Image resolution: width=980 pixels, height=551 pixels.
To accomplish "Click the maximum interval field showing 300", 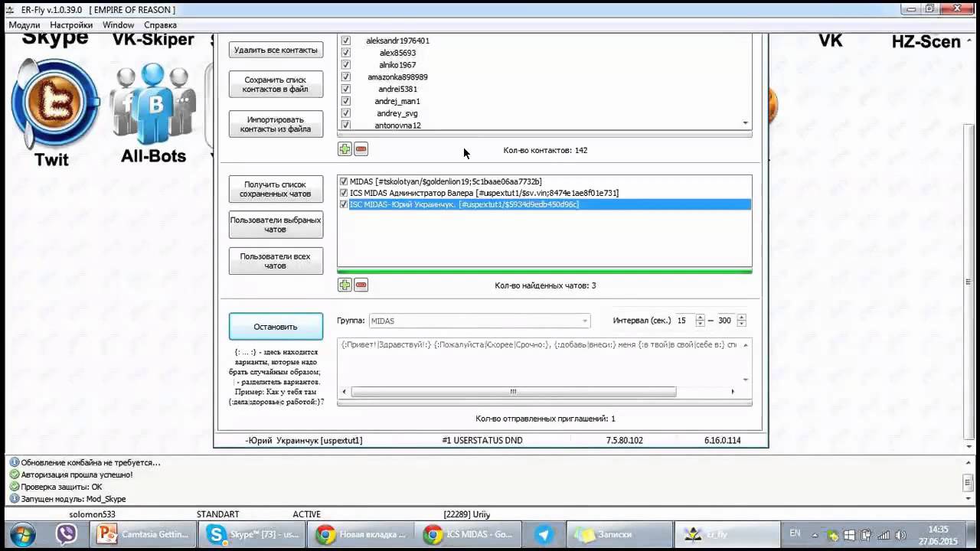I will click(725, 321).
